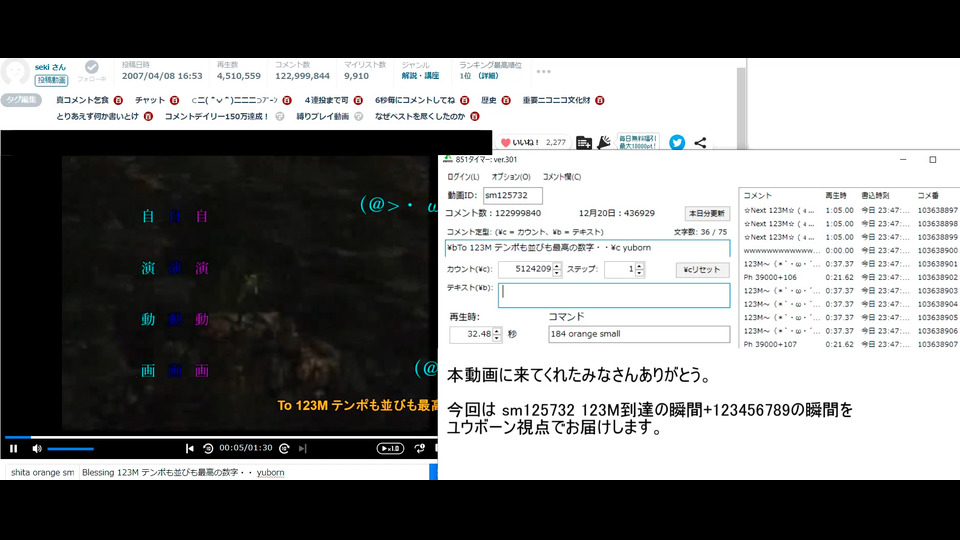Open the 重要ニコニコ文化財 tag

[557, 100]
